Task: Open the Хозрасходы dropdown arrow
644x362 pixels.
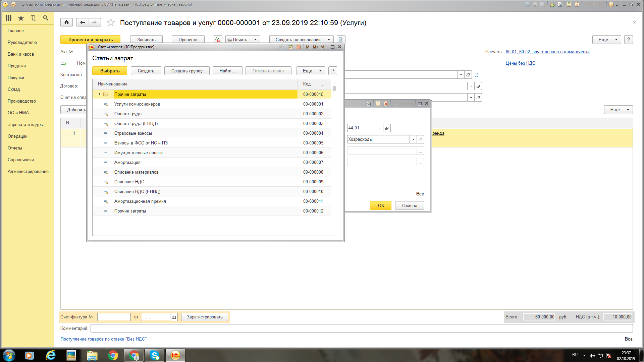Action: 413,139
